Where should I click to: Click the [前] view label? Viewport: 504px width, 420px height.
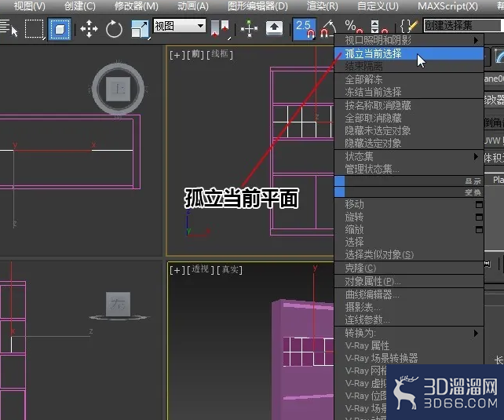coord(195,55)
